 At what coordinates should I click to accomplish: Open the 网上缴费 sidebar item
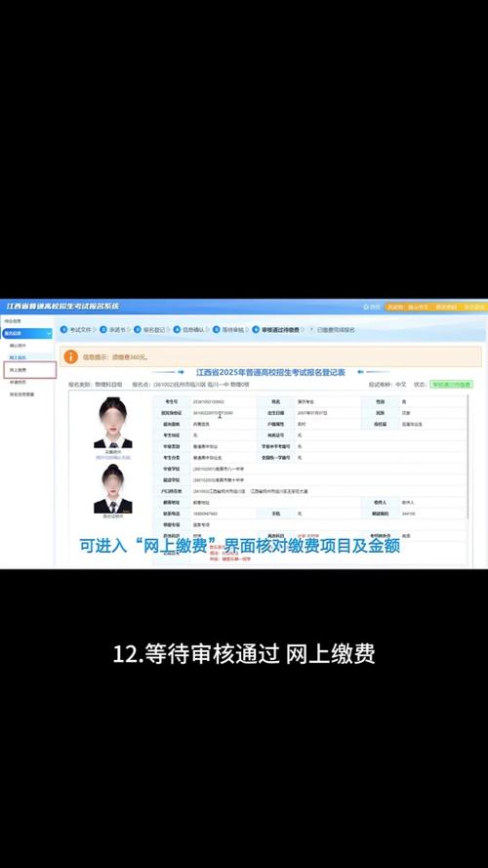pos(29,370)
